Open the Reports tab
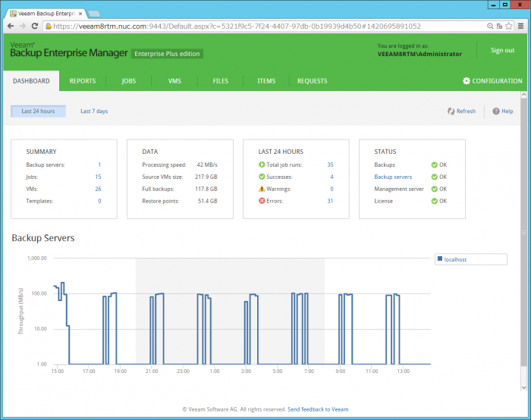 [83, 81]
